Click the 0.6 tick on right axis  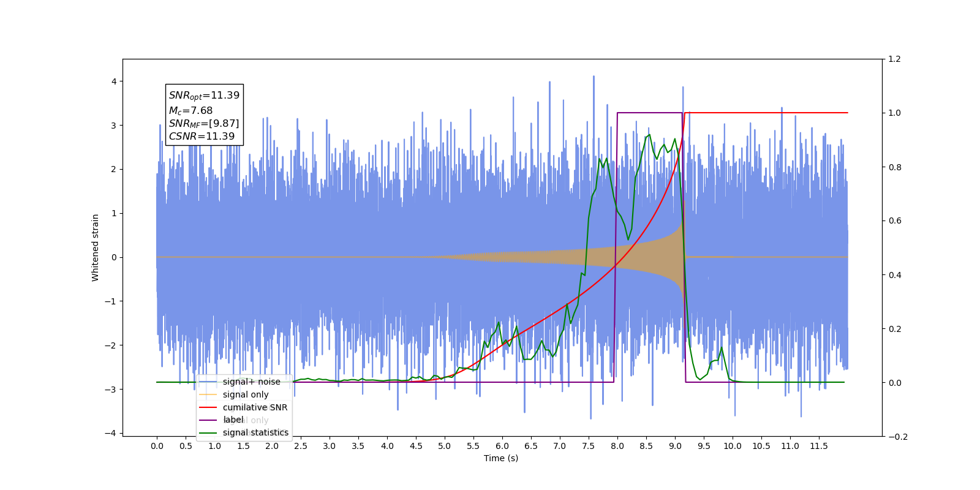coord(894,221)
